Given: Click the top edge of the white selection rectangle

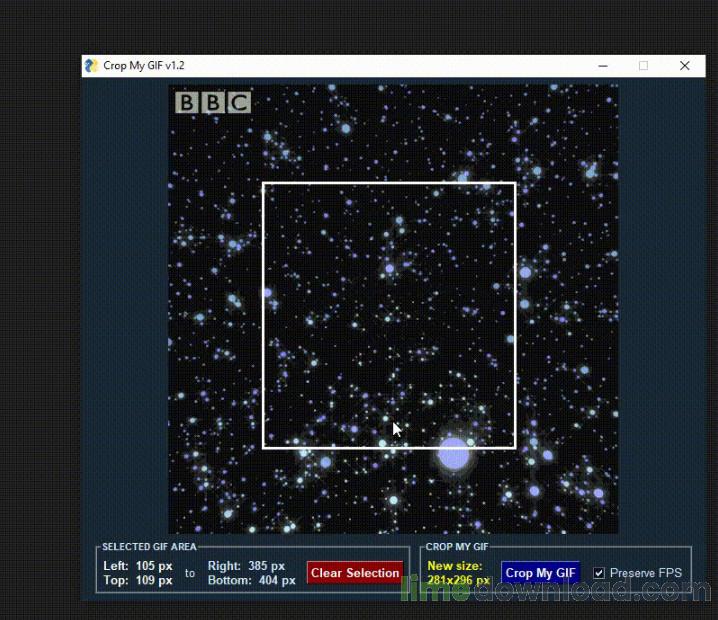Looking at the screenshot, I should [389, 183].
